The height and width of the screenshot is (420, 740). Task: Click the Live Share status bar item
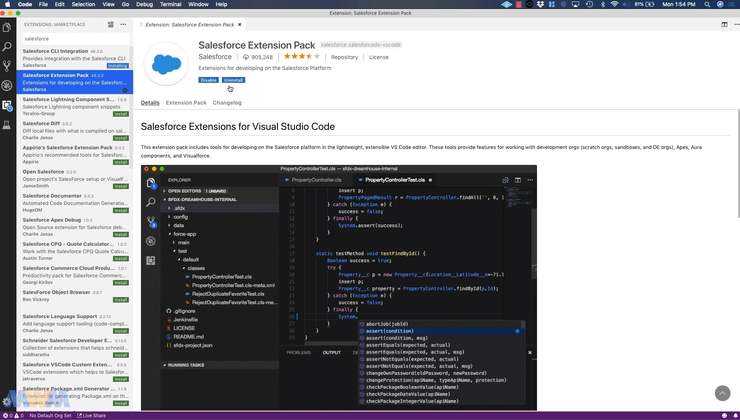tap(92, 416)
